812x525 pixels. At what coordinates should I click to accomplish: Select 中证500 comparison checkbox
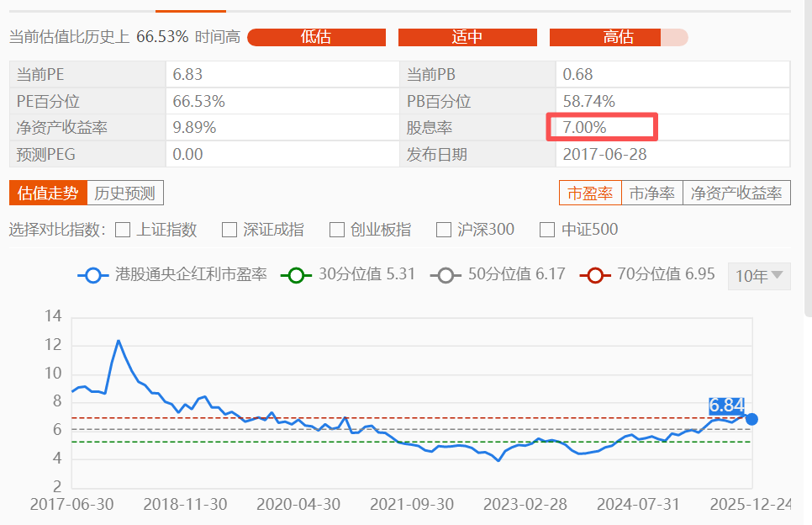[x=547, y=230]
